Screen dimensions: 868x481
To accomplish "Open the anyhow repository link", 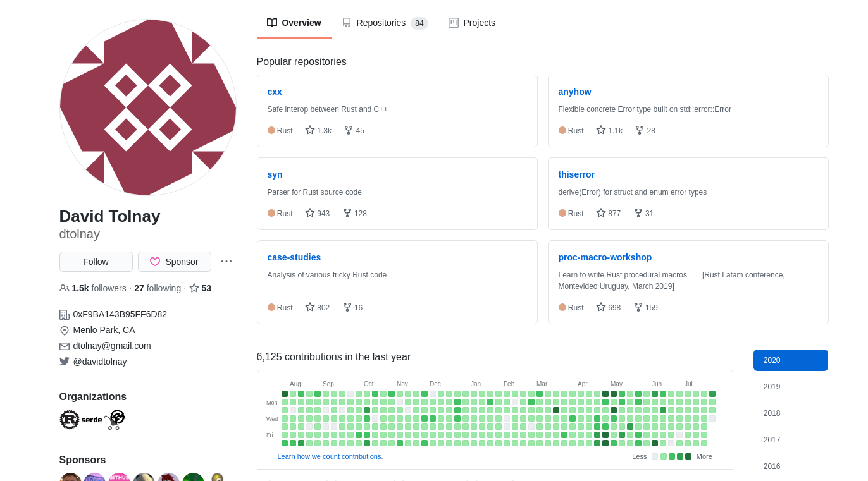I will click(575, 92).
